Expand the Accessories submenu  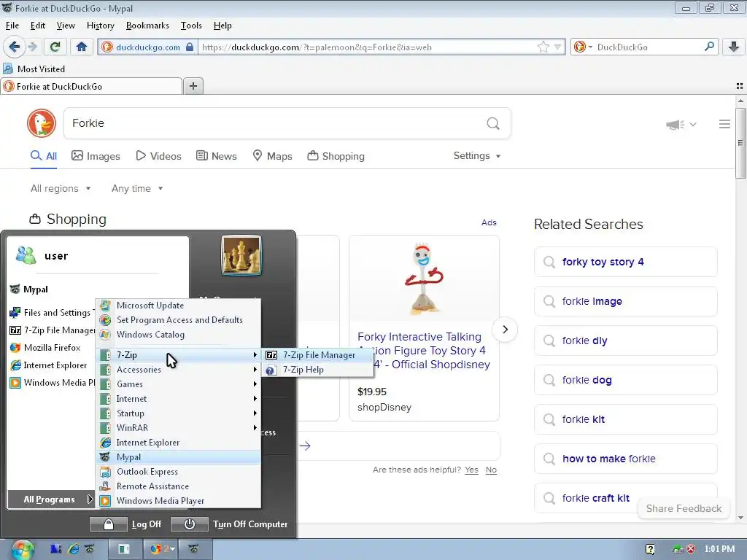(179, 370)
